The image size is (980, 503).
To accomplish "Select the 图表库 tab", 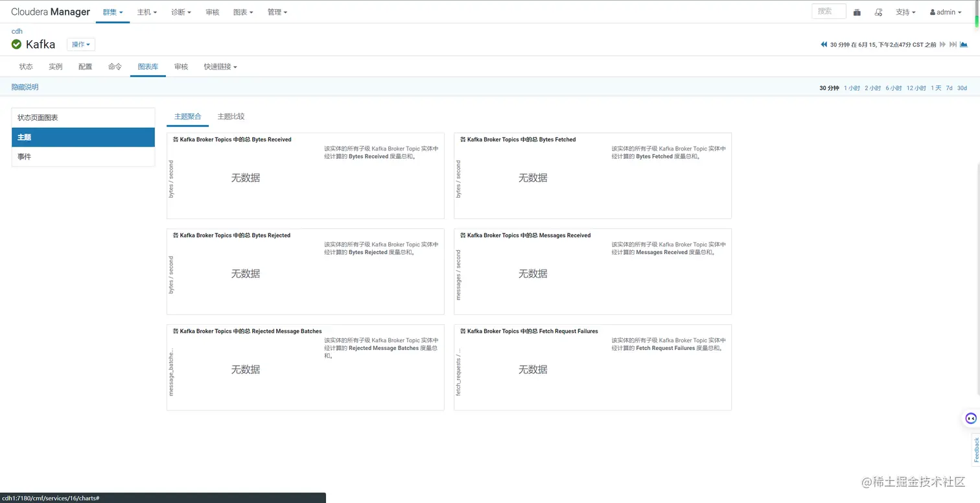I will point(148,67).
